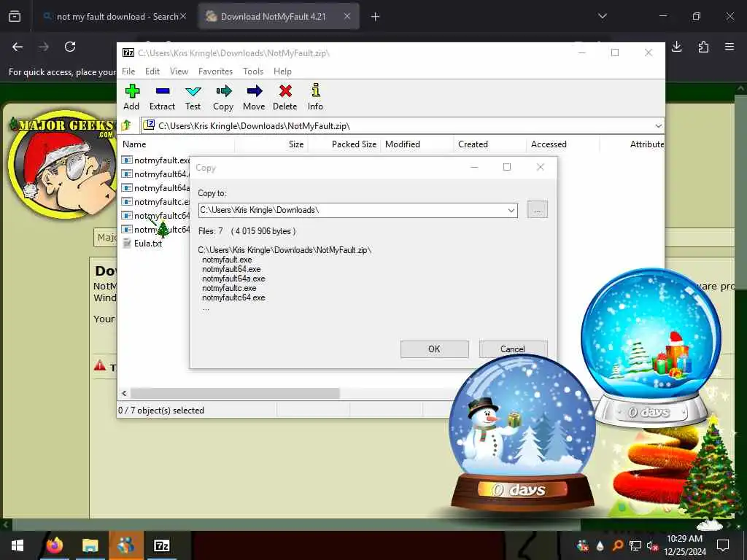Click the Copy toolbar icon in 7-Zip
The image size is (747, 560).
223,97
